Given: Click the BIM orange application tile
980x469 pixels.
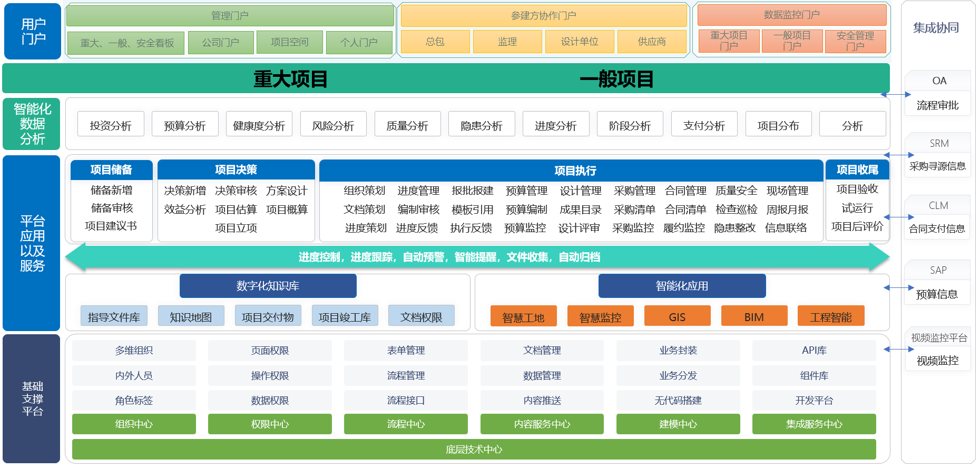Looking at the screenshot, I should 754,316.
